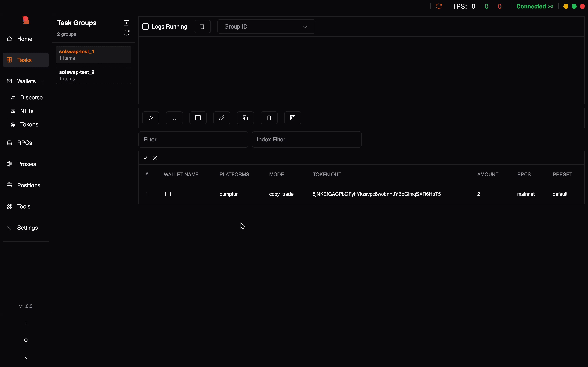
Task: Clear logs with the trash button
Action: (x=202, y=27)
